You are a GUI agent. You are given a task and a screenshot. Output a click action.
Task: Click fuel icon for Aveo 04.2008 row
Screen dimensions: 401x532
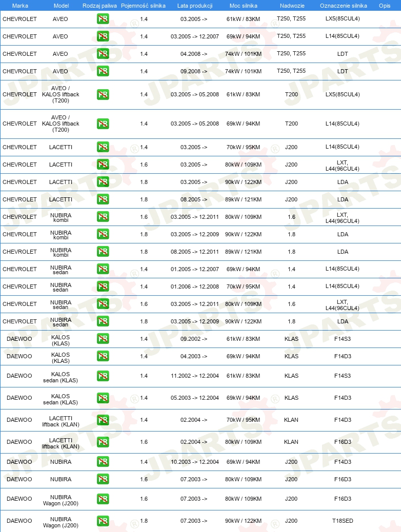coord(103,54)
